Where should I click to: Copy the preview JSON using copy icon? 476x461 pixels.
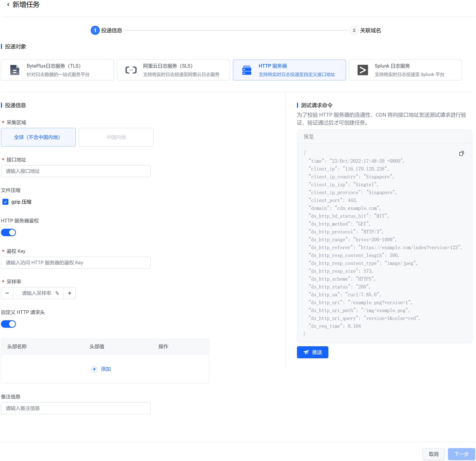point(461,153)
